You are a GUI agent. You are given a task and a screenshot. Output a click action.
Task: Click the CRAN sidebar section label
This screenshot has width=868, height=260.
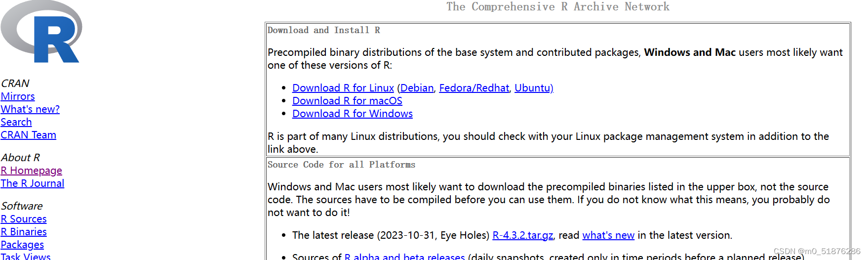[15, 84]
